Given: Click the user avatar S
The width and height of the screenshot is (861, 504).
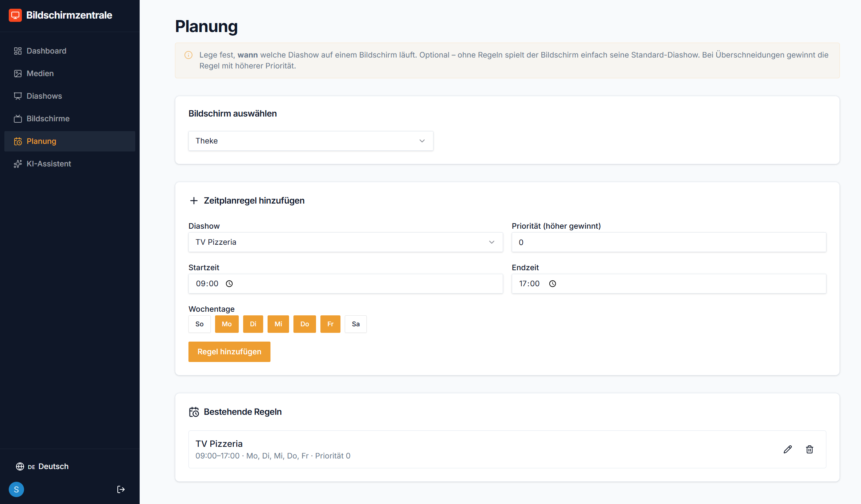Looking at the screenshot, I should click(x=16, y=489).
